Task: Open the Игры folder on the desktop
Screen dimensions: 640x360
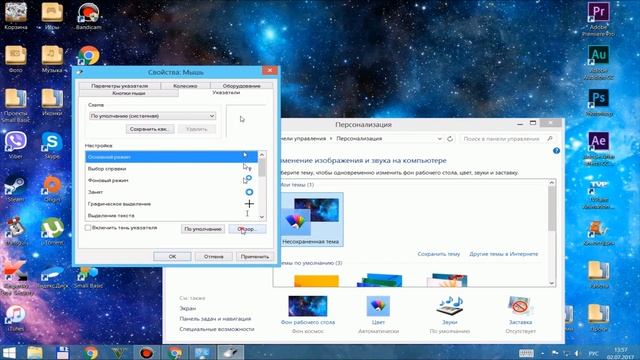Action: (52, 16)
